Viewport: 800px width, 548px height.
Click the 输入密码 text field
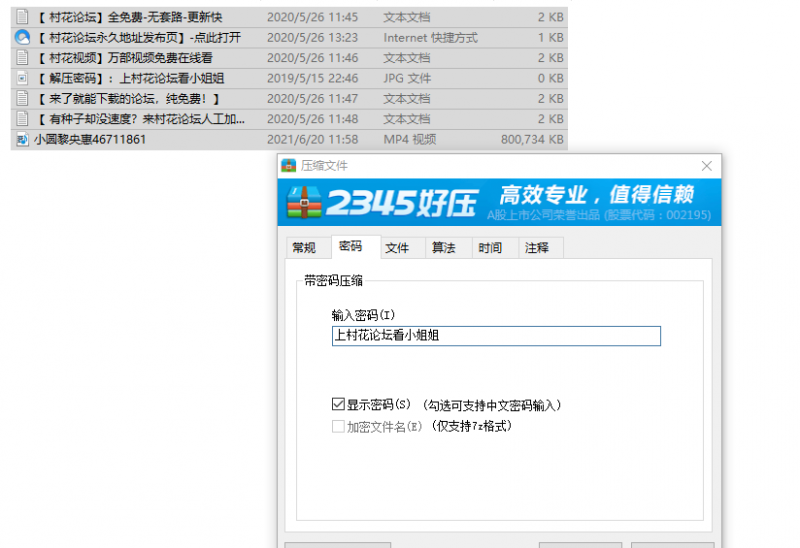tap(495, 336)
